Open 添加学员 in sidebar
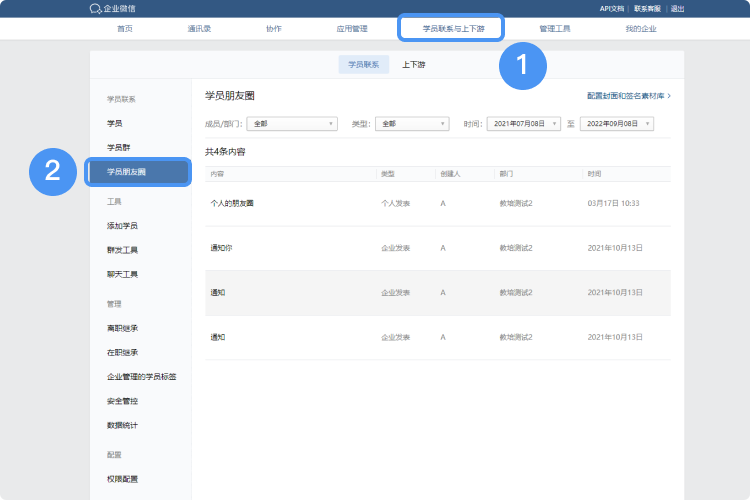Viewport: 750px width, 500px height. click(x=122, y=226)
